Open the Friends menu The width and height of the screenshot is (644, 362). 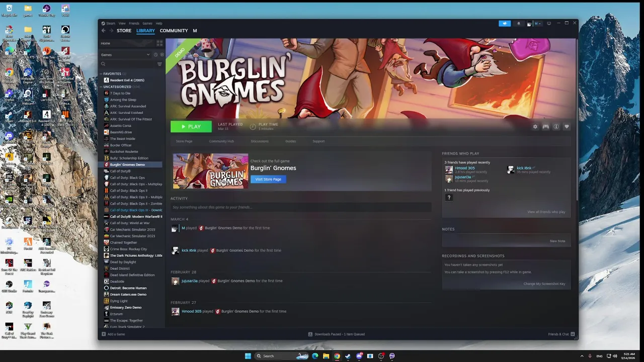pos(134,23)
